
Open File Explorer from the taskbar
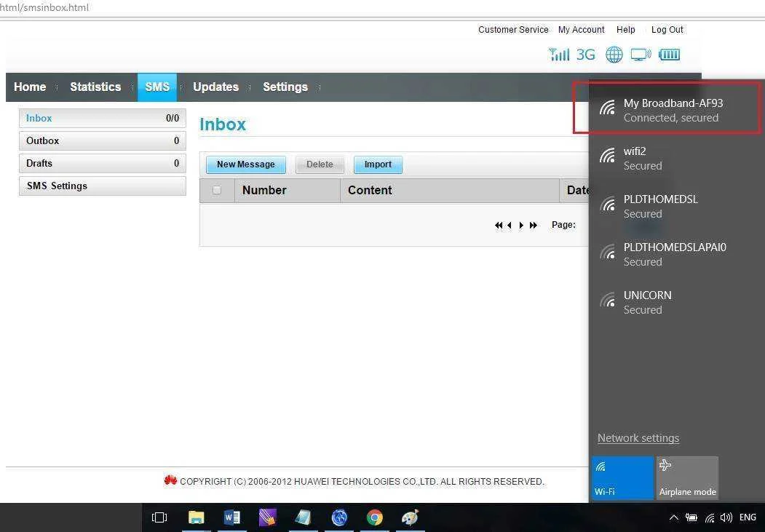pyautogui.click(x=196, y=517)
